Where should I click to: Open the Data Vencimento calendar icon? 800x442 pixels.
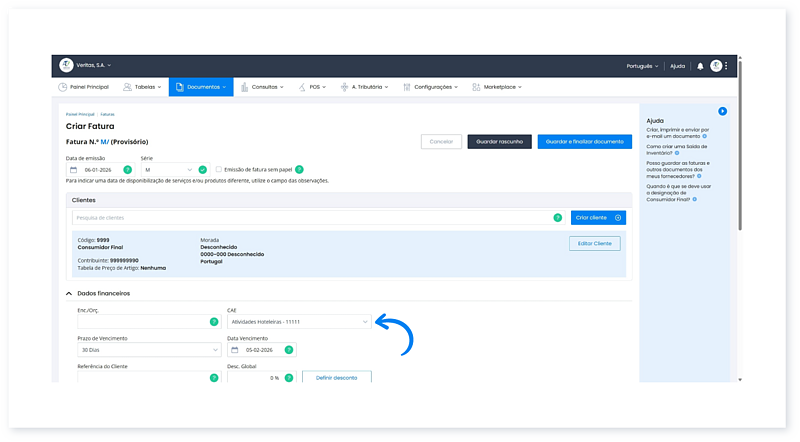tap(236, 350)
